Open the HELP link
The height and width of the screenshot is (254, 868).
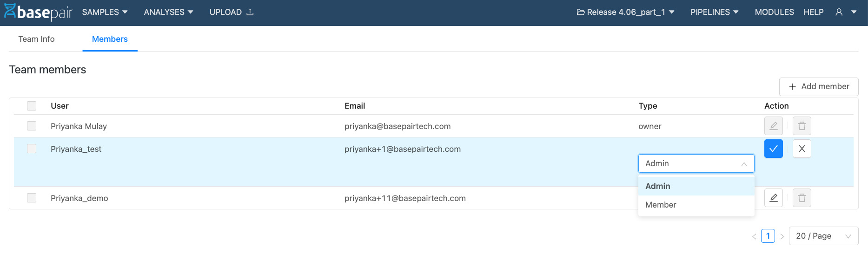(813, 12)
